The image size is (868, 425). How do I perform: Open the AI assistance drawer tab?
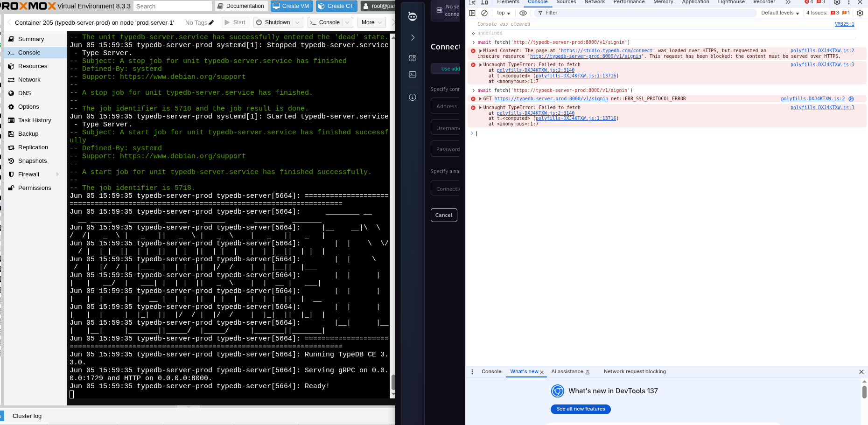tap(570, 372)
